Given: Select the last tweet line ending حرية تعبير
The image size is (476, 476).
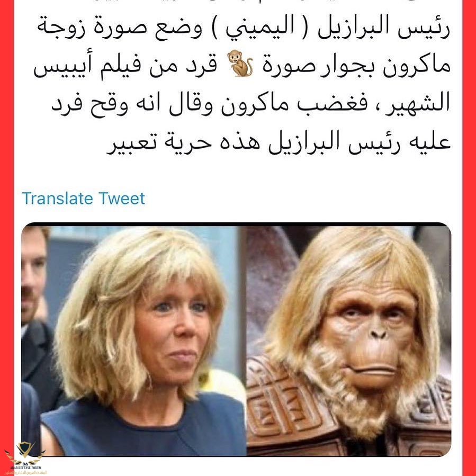Looking at the screenshot, I should click(279, 142).
